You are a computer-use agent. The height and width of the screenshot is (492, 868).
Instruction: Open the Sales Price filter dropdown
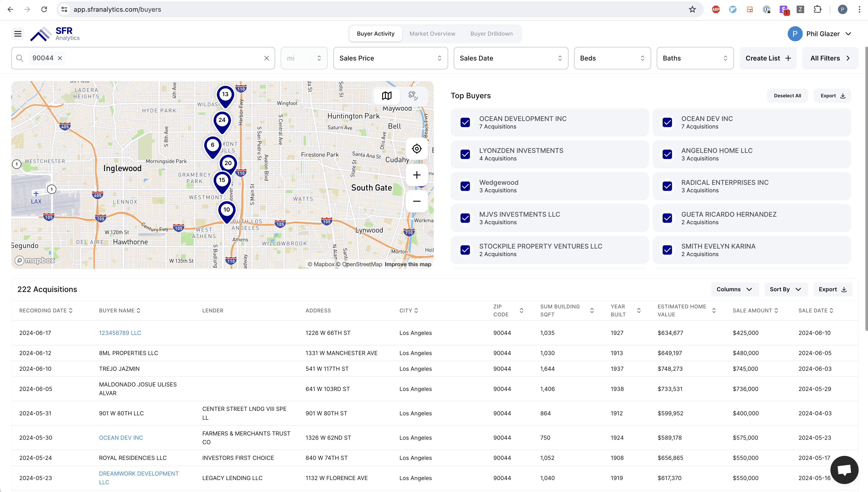tap(390, 58)
